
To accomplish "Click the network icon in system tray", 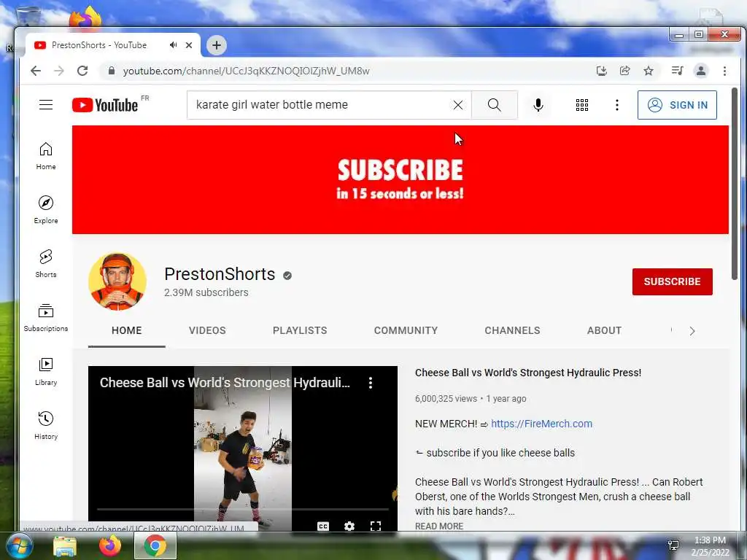I will [673, 545].
